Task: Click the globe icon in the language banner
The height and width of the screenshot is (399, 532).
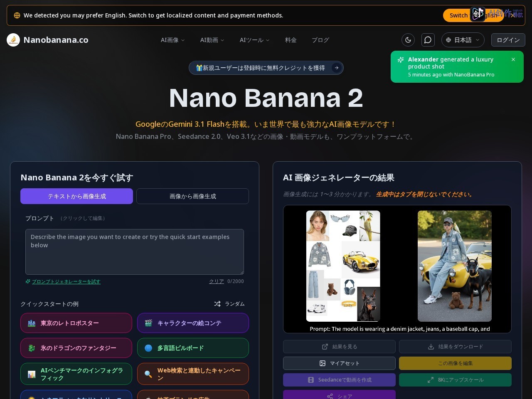Action: (17, 15)
